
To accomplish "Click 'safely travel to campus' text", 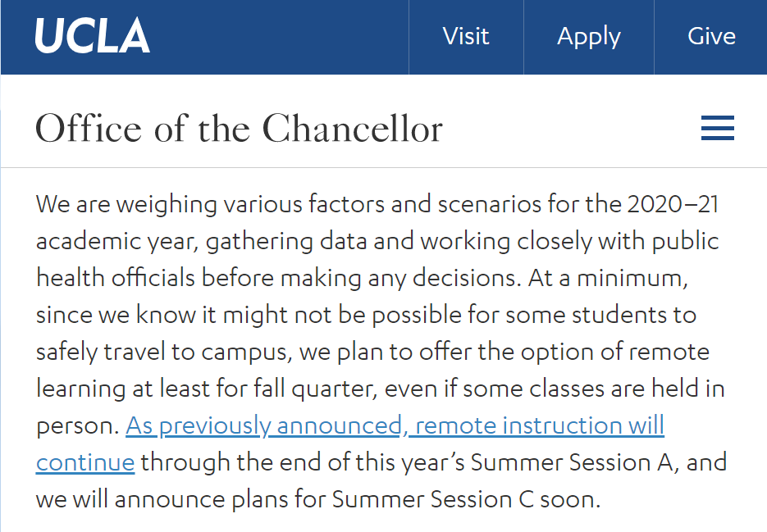I will (164, 352).
